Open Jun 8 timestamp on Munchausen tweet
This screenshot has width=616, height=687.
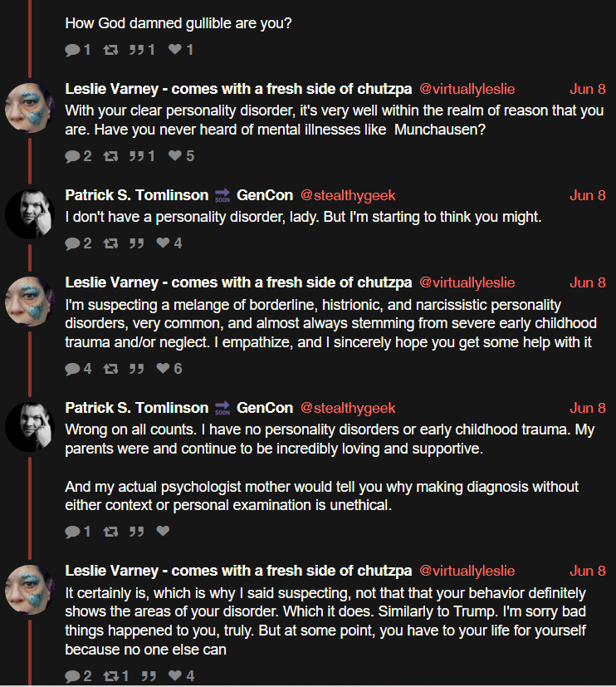(x=588, y=89)
